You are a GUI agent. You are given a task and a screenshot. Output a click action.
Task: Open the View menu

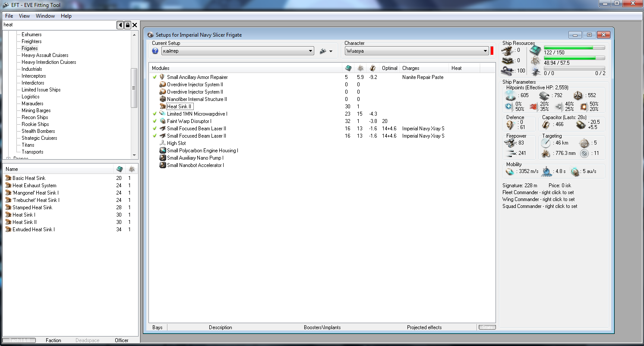coord(24,16)
